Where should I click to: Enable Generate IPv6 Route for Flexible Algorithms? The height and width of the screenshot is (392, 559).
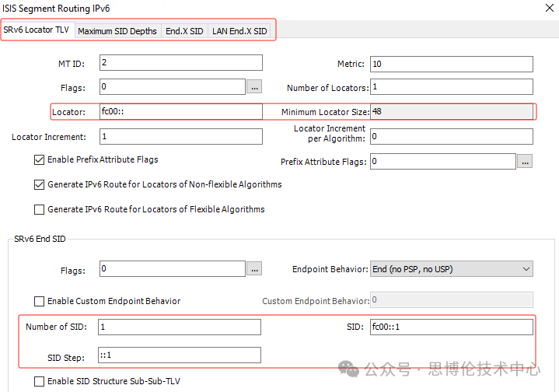[x=40, y=209]
